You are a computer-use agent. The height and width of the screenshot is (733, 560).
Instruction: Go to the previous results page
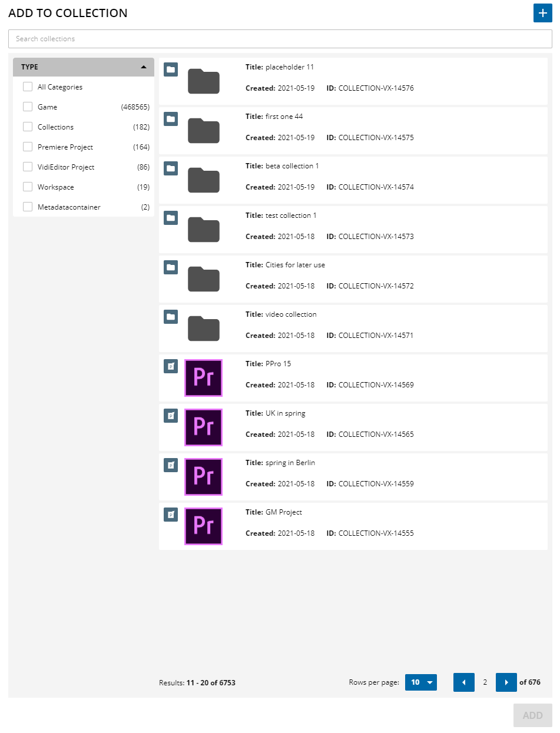[463, 682]
